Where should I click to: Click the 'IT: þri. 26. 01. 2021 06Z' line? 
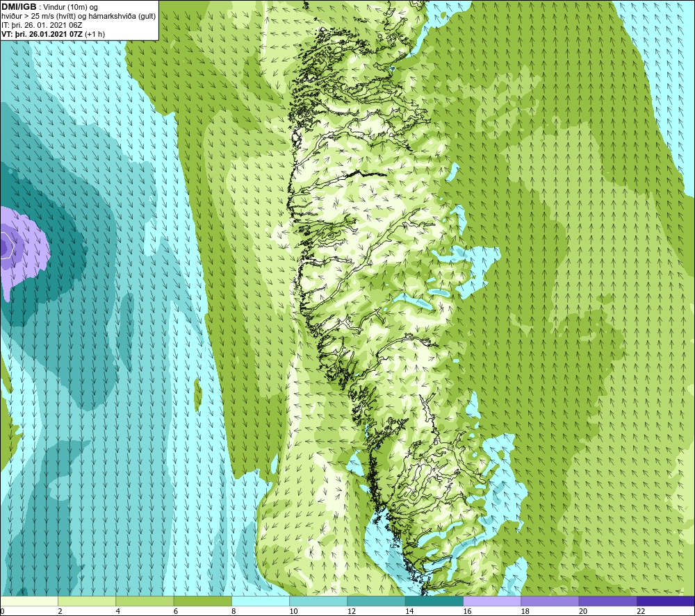[42, 25]
